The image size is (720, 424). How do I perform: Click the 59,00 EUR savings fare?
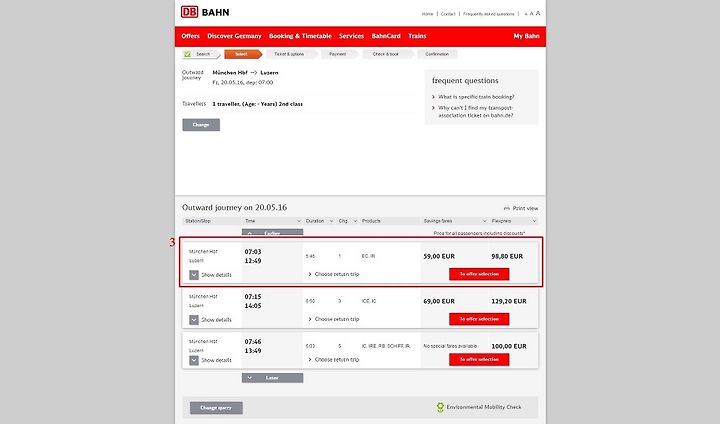(439, 256)
